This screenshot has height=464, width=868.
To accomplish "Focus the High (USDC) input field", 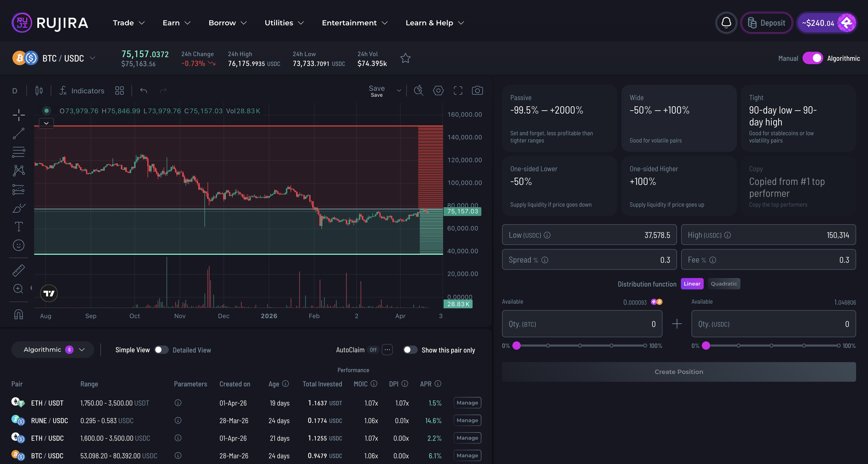I will [x=768, y=235].
